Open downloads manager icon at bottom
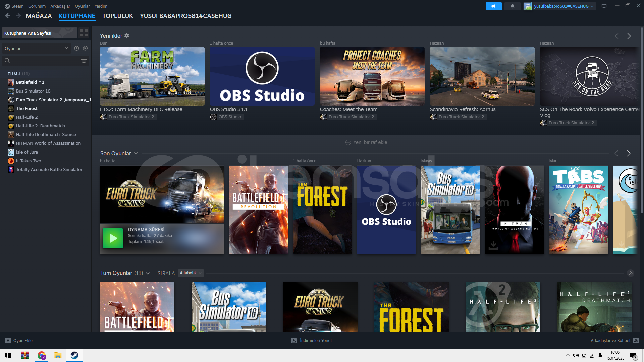This screenshot has width=644, height=362. click(294, 340)
